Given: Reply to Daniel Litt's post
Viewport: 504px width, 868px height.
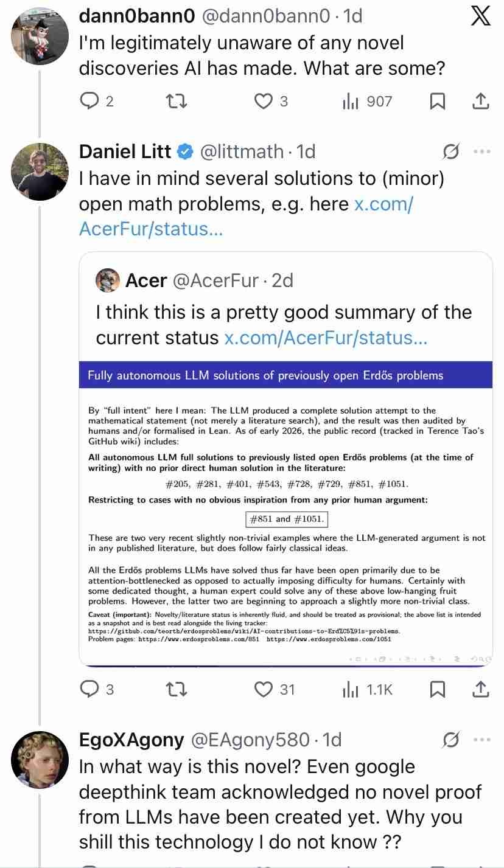Looking at the screenshot, I should click(89, 689).
